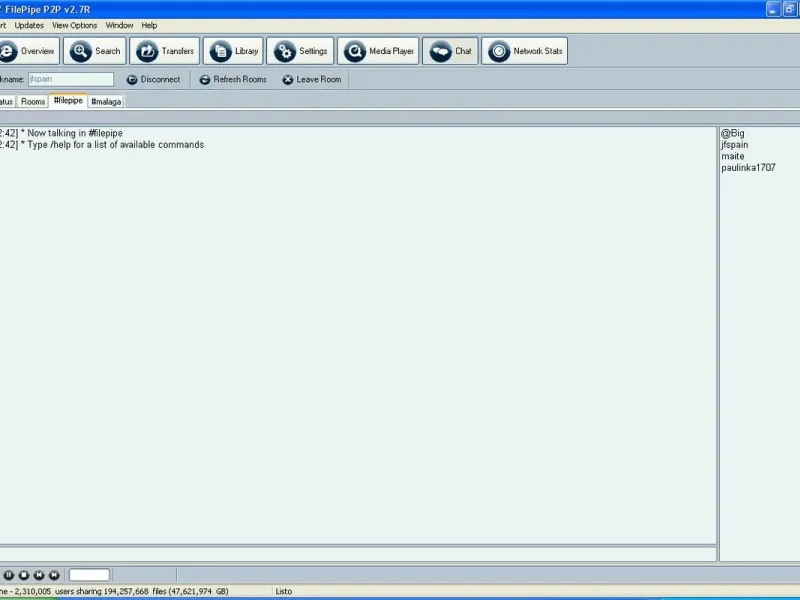Open the Overview section
Image resolution: width=800 pixels, height=600 pixels.
pyautogui.click(x=29, y=51)
